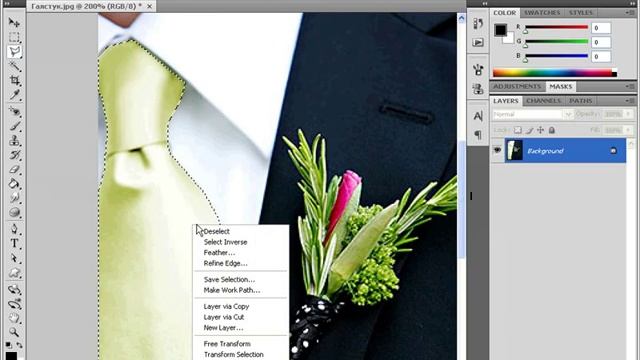Select the Paint Bucket tool

point(14,184)
